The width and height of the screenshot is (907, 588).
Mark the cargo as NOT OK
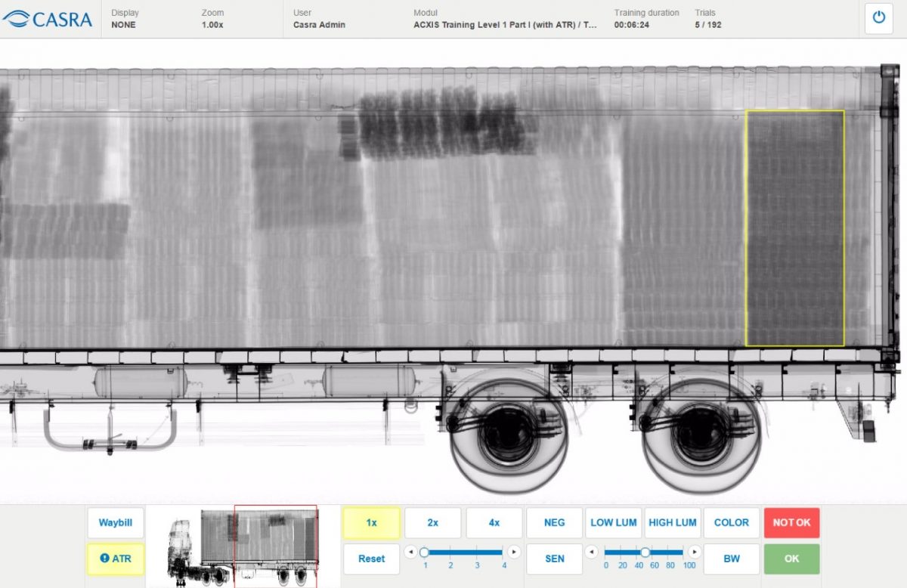(x=791, y=523)
